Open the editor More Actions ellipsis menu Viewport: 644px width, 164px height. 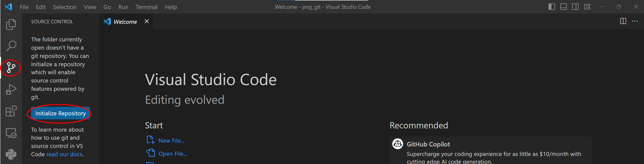click(x=635, y=21)
